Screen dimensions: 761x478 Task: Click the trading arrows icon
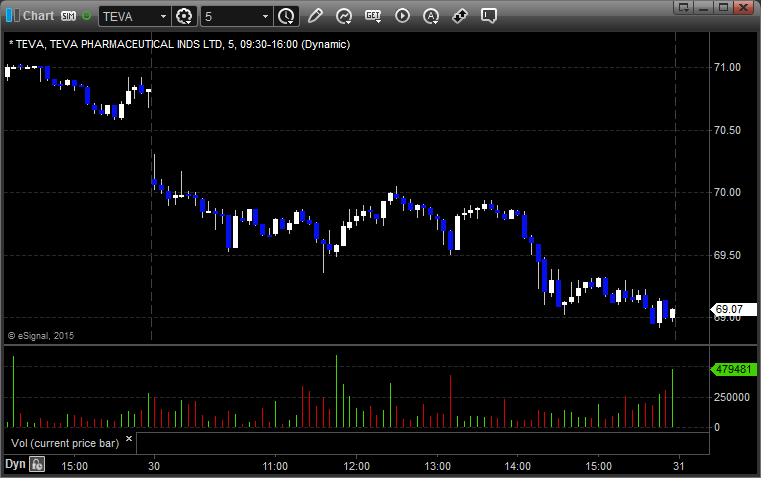pos(460,16)
